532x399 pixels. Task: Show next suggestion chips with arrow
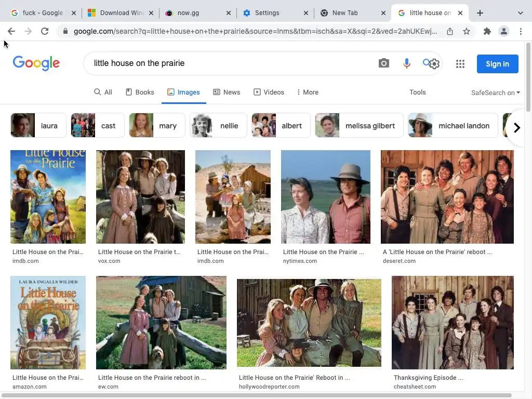pyautogui.click(x=516, y=128)
